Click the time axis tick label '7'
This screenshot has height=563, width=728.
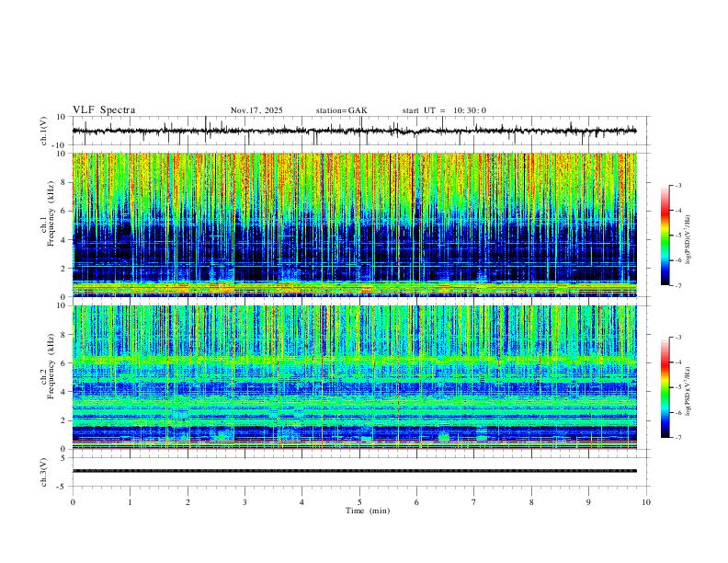coord(474,502)
